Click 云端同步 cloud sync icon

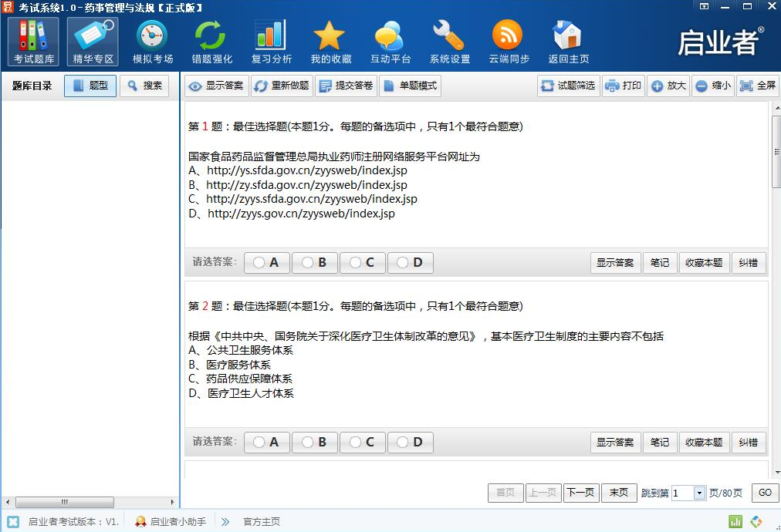point(509,42)
